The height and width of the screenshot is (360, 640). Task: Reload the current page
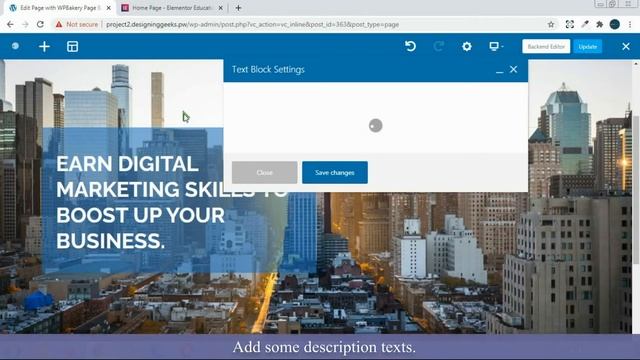[40, 24]
